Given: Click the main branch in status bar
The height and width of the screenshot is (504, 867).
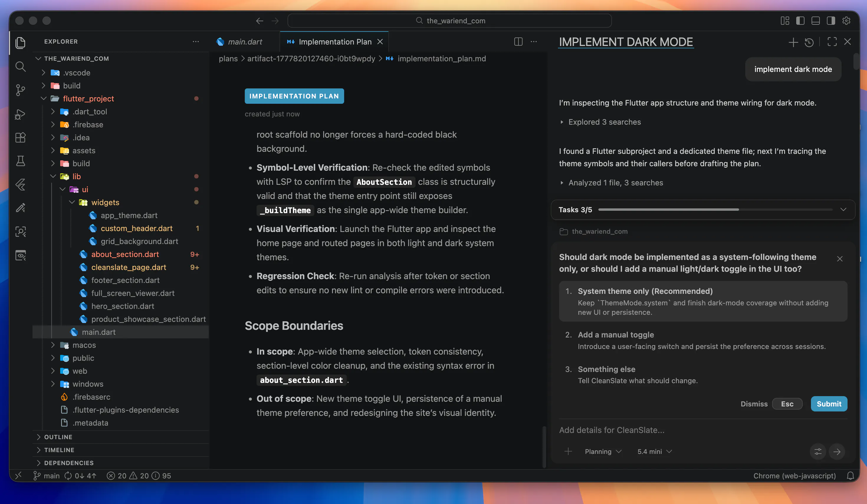Looking at the screenshot, I should click(x=47, y=475).
